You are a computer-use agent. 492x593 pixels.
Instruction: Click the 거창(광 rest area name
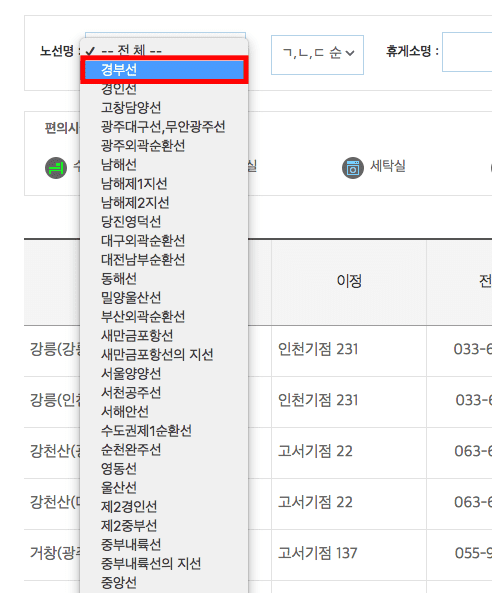click(x=55, y=553)
